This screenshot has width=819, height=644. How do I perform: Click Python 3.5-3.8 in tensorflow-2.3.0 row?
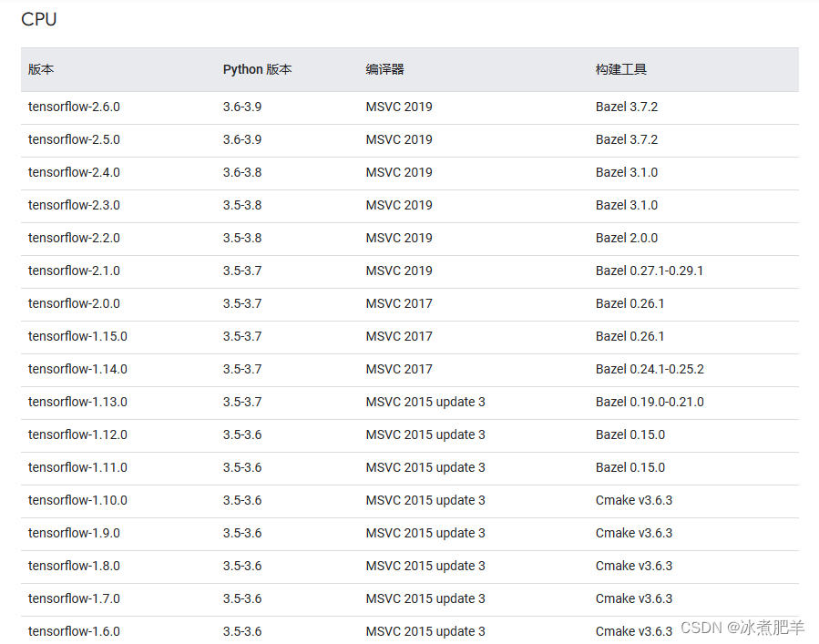242,205
